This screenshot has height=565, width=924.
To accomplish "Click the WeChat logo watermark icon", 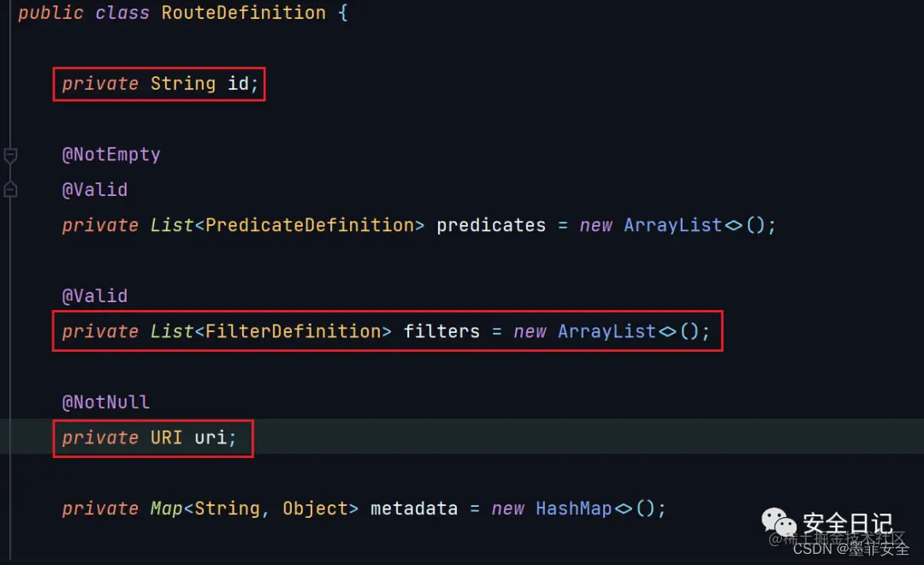I will 779,522.
